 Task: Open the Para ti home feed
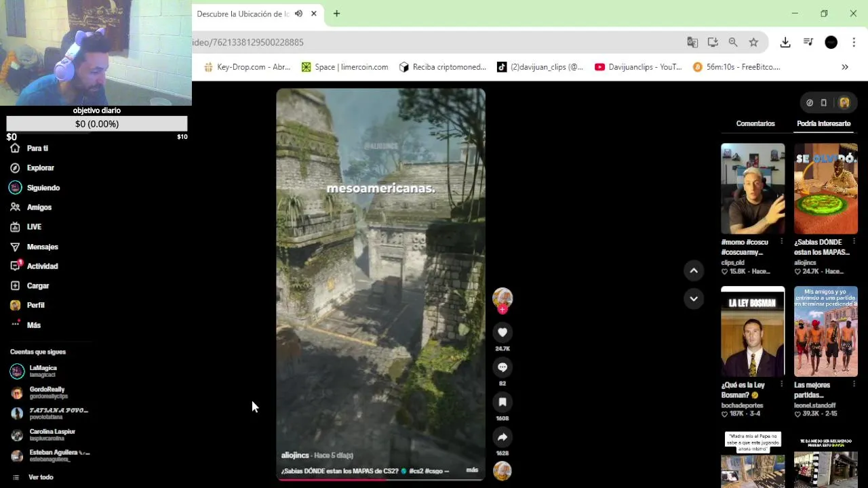click(x=29, y=148)
